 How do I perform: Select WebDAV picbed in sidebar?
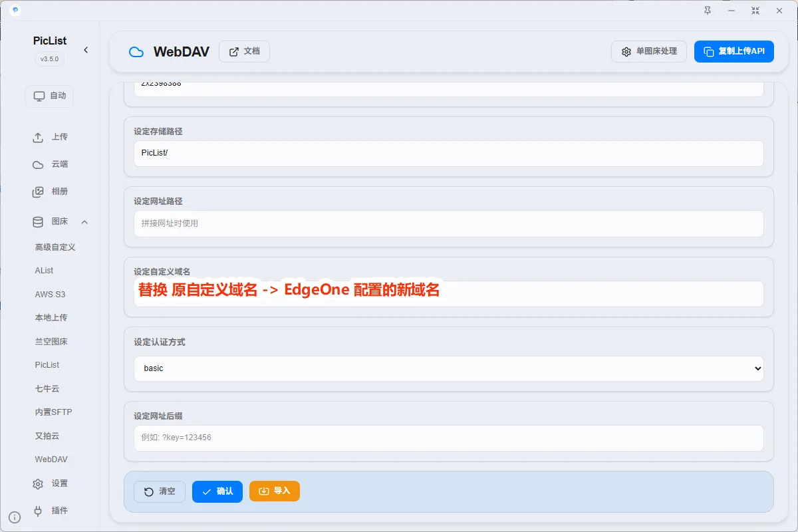pyautogui.click(x=51, y=460)
